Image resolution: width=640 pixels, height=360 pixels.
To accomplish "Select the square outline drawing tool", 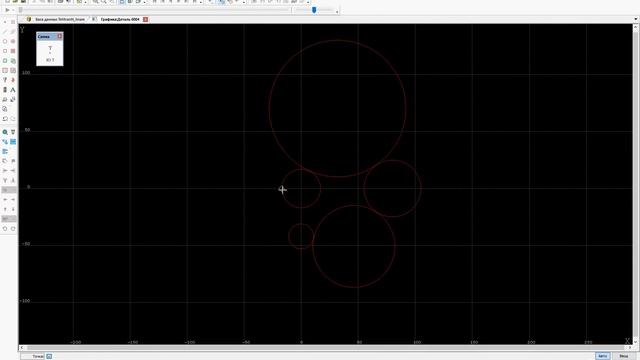I will [x=5, y=51].
